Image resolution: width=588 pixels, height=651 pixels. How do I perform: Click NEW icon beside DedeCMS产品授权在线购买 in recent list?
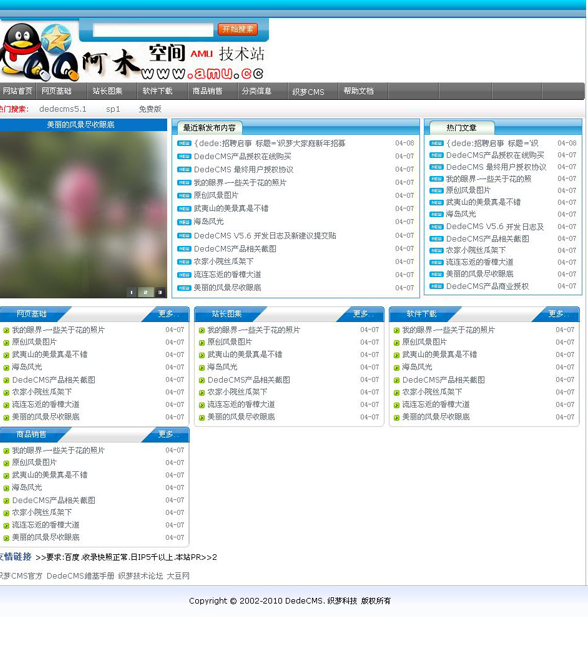pyautogui.click(x=184, y=157)
